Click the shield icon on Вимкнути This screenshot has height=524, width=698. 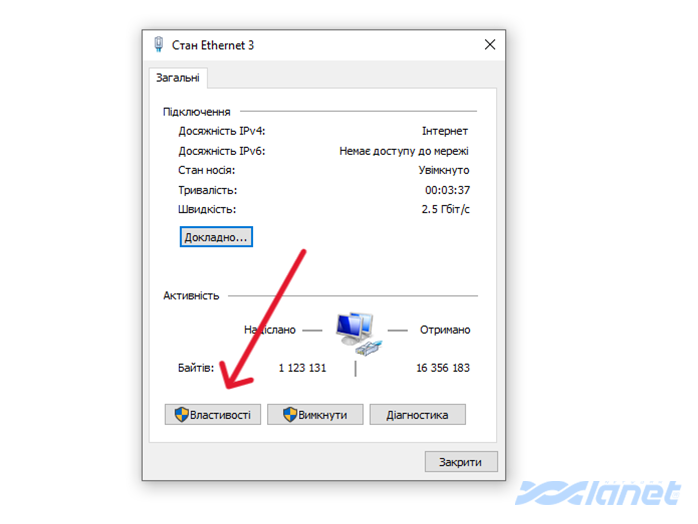point(290,414)
